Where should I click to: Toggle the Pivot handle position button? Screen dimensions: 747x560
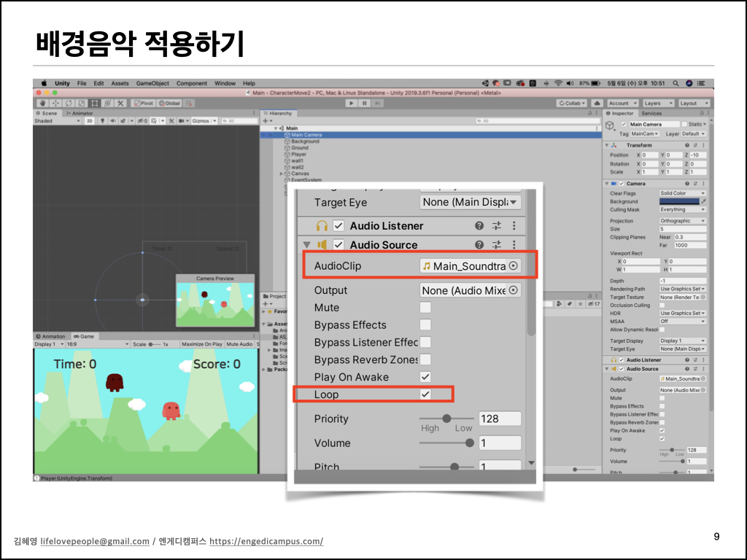(144, 104)
